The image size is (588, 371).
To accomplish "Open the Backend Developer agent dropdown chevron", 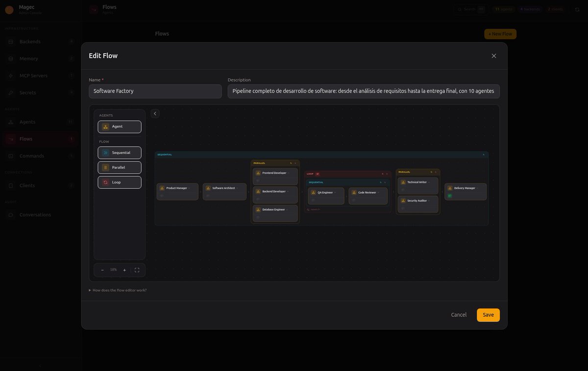I will [288, 191].
